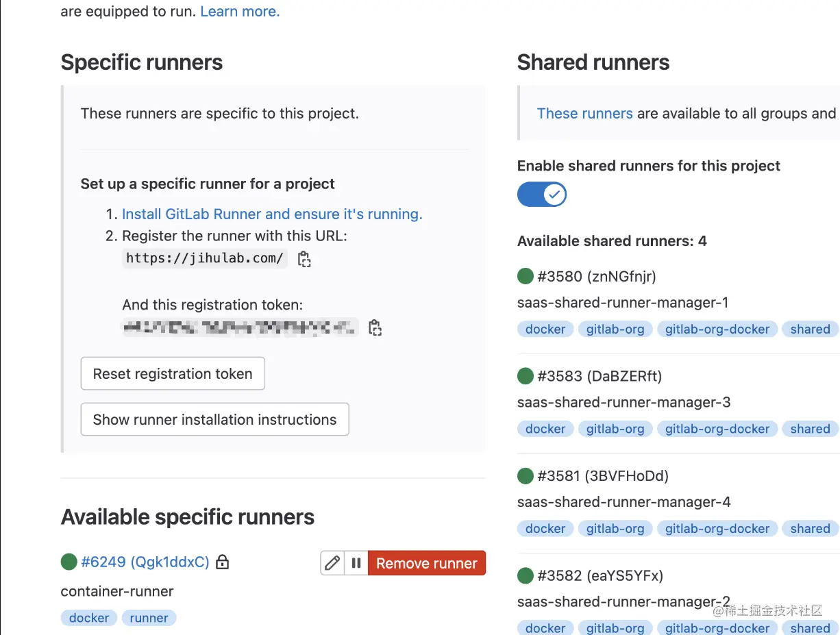Click green status dot of runner #3580

tap(526, 276)
